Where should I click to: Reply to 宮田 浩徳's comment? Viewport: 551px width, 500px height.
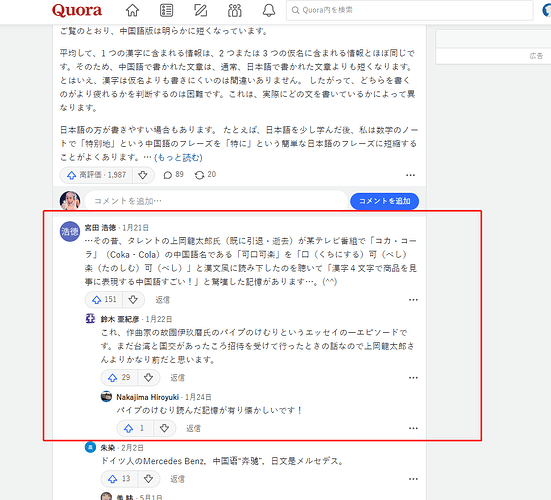coord(162,300)
